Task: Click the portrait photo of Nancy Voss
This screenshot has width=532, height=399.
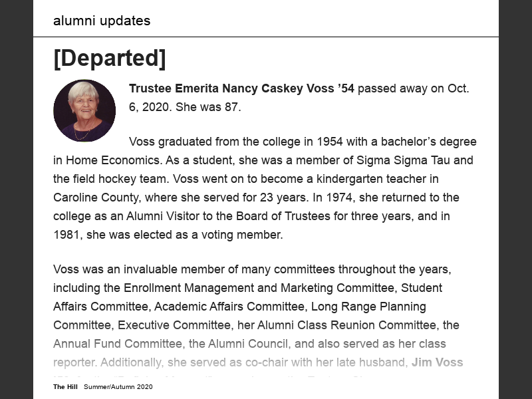Action: tap(84, 111)
